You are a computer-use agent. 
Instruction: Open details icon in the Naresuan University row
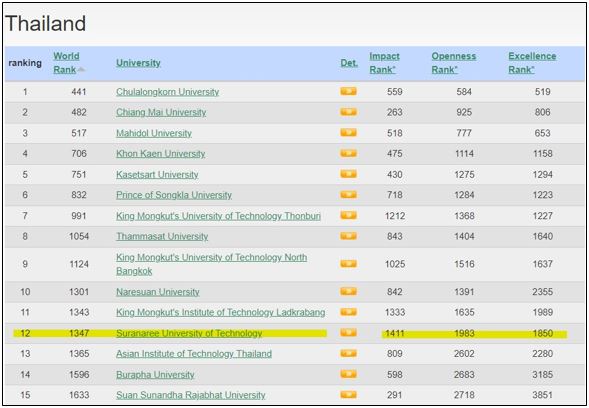pyautogui.click(x=348, y=292)
